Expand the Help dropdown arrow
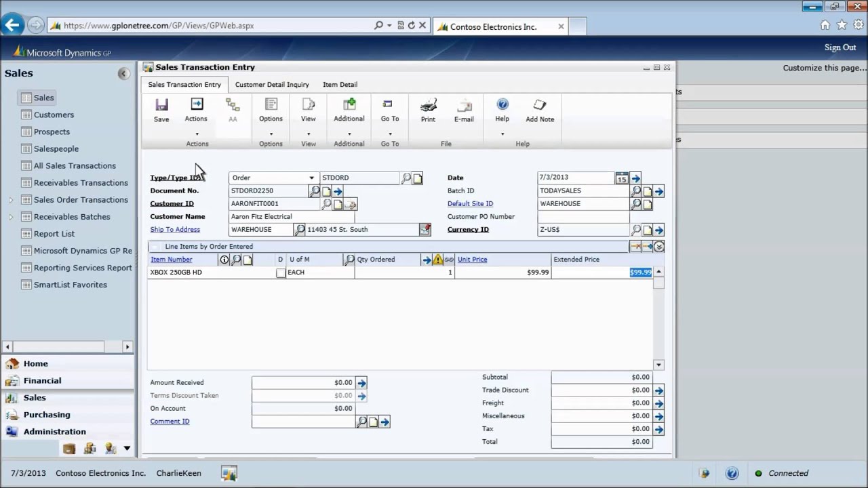868x488 pixels. (502, 134)
